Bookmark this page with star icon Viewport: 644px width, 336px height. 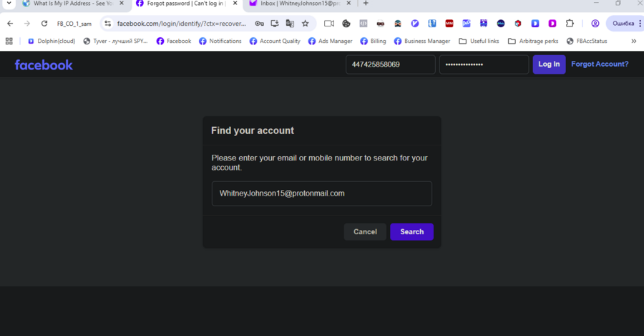(x=306, y=24)
